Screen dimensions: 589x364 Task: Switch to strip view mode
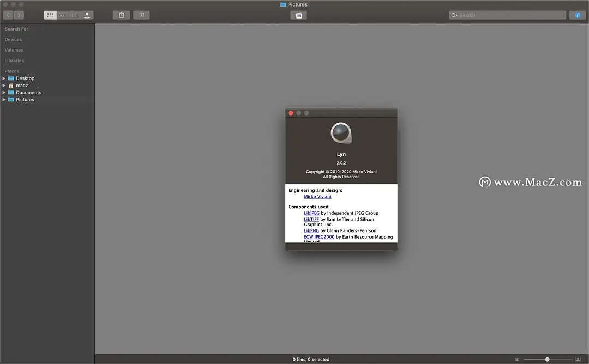click(x=62, y=15)
